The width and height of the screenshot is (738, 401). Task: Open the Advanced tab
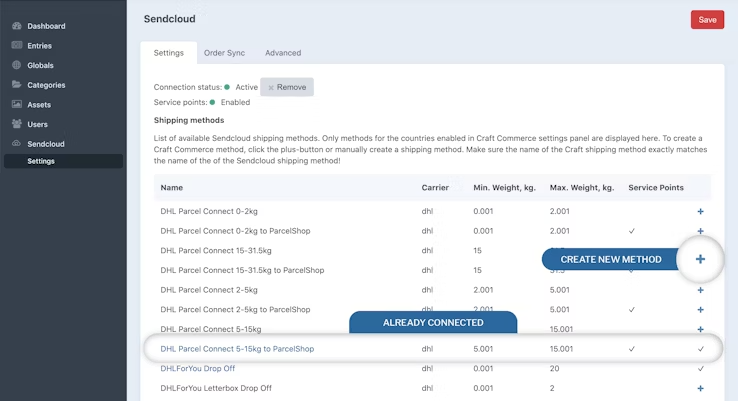click(283, 53)
